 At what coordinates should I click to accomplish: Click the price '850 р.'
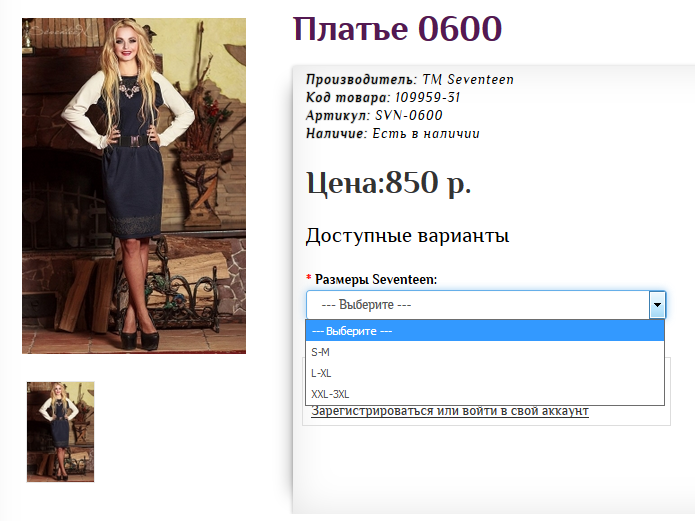[x=428, y=183]
